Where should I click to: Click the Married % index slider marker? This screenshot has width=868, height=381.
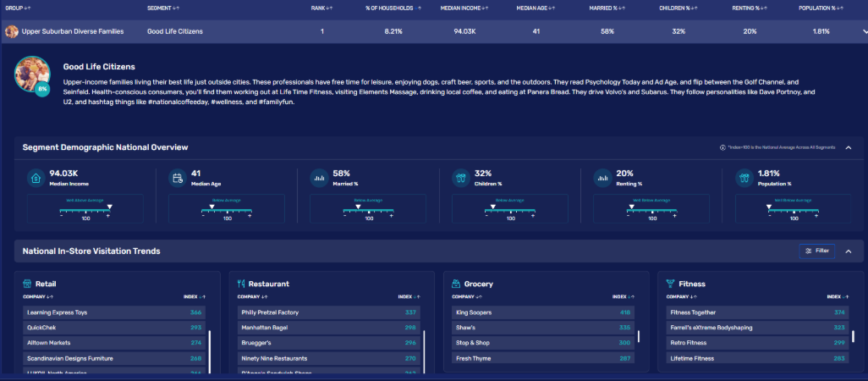(x=358, y=207)
